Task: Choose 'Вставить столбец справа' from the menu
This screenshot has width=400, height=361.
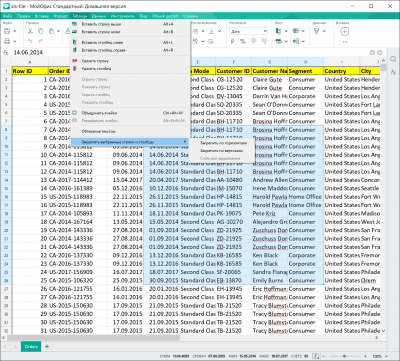Action: pos(130,50)
